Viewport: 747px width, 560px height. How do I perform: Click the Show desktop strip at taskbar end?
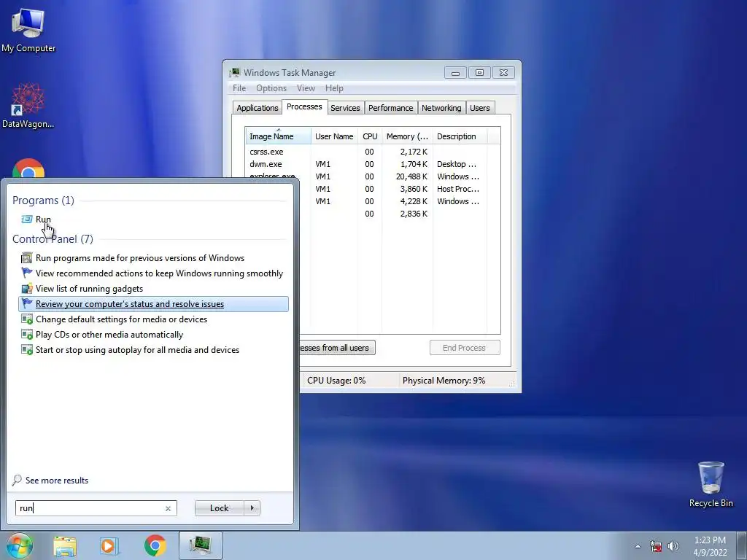pyautogui.click(x=742, y=545)
